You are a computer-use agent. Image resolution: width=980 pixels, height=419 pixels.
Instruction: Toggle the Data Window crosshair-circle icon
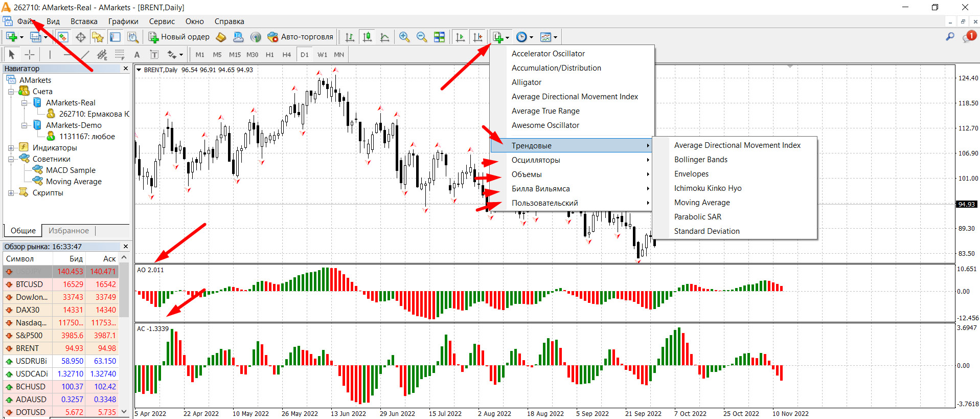click(x=80, y=37)
